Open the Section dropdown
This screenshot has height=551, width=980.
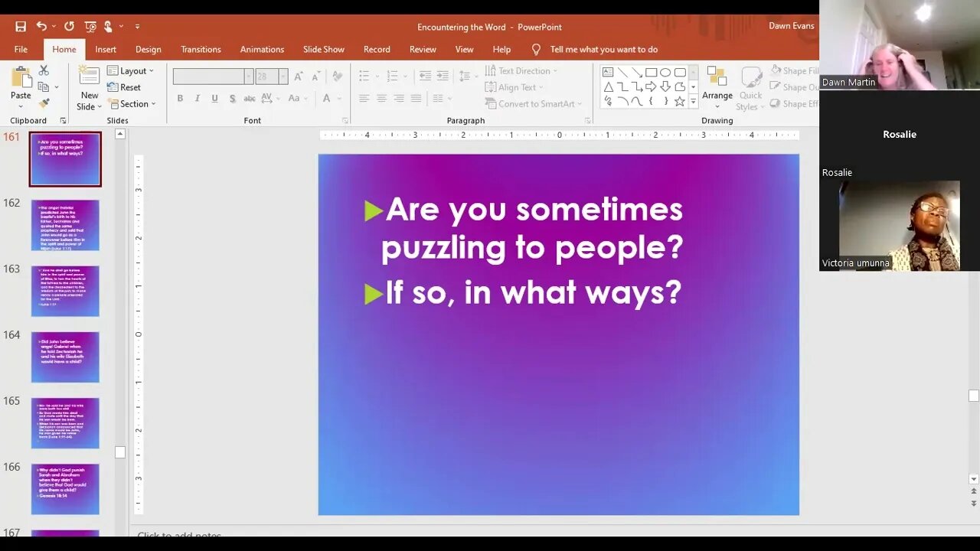click(132, 103)
